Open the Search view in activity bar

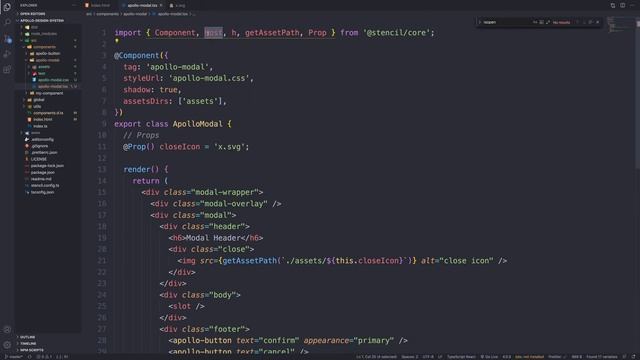tap(7, 22)
